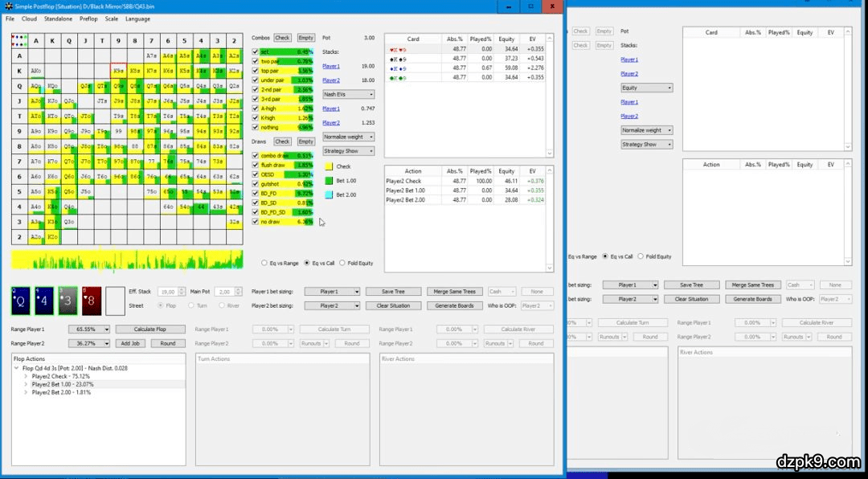868x479 pixels.
Task: Uncheck the "set" combos checkbox
Action: click(256, 51)
